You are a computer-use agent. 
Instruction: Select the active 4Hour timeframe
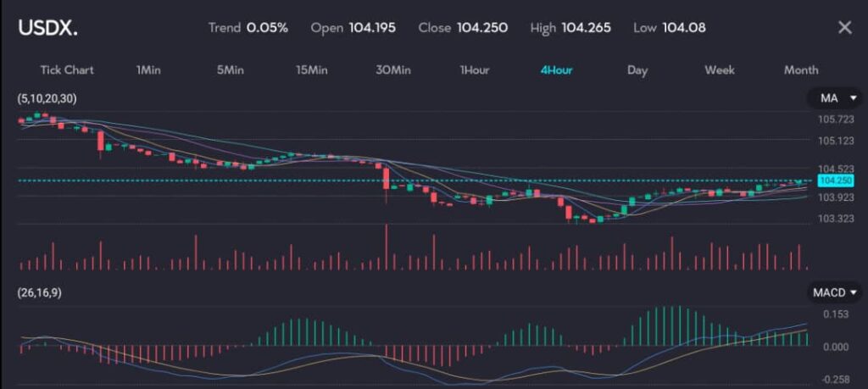coord(556,69)
